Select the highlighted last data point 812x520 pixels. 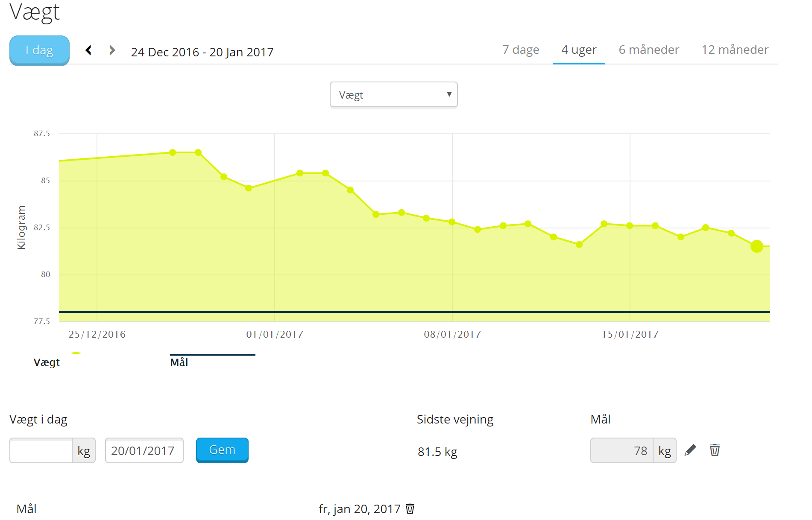pyautogui.click(x=756, y=246)
